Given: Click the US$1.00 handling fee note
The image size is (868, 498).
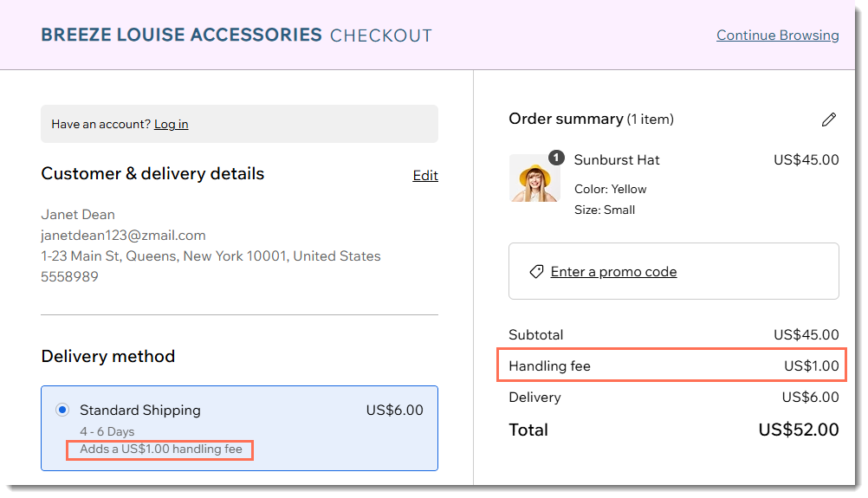Looking at the screenshot, I should pyautogui.click(x=161, y=449).
